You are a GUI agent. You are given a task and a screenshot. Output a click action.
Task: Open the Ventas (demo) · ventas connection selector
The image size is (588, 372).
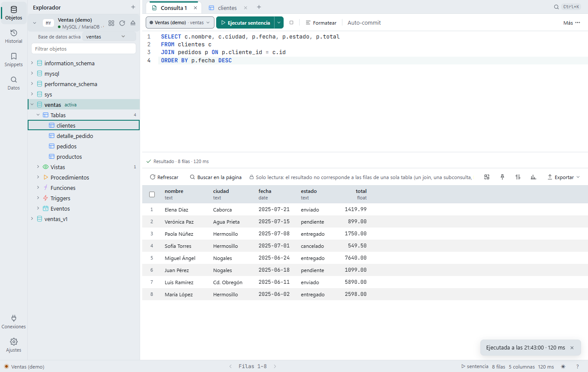click(x=180, y=22)
